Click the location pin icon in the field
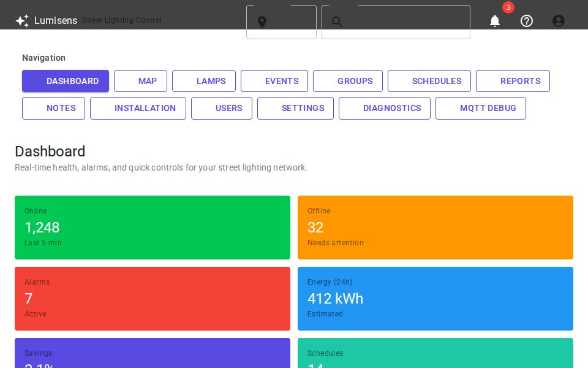This screenshot has height=368, width=588. point(262,22)
